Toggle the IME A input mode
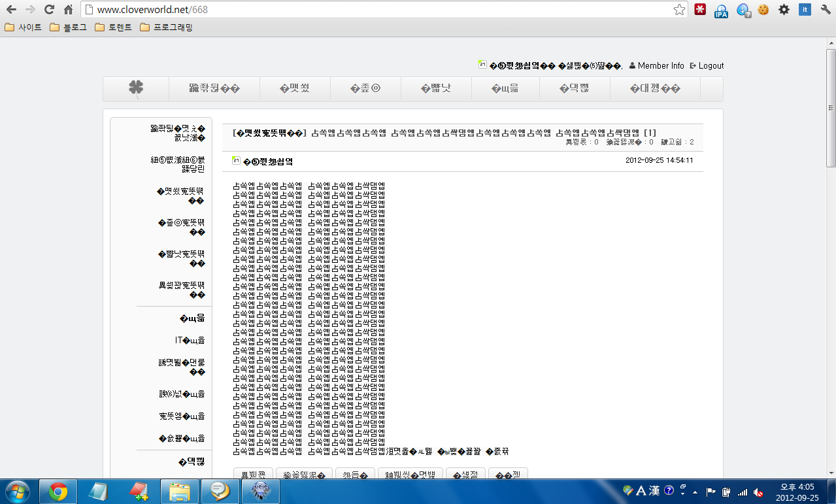 (x=641, y=491)
